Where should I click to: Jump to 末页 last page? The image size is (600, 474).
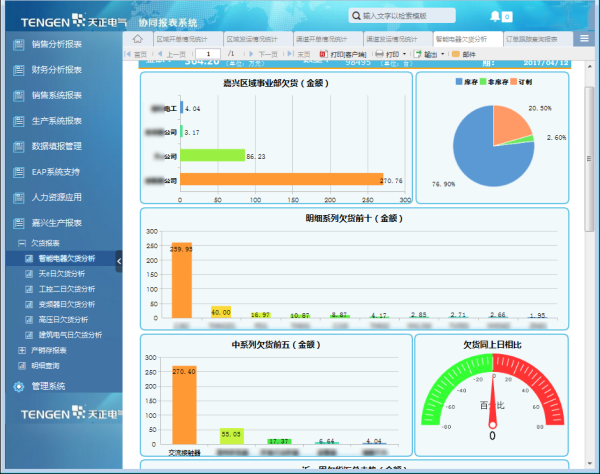pos(300,54)
